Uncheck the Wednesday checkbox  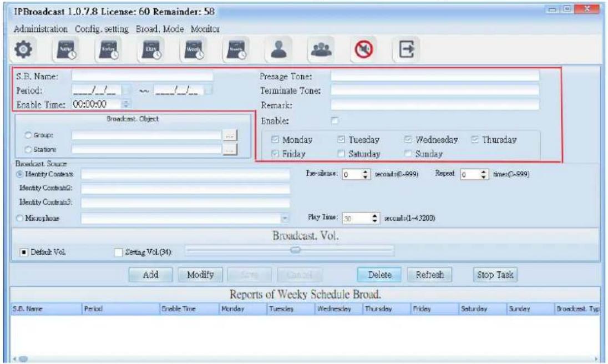[408, 140]
